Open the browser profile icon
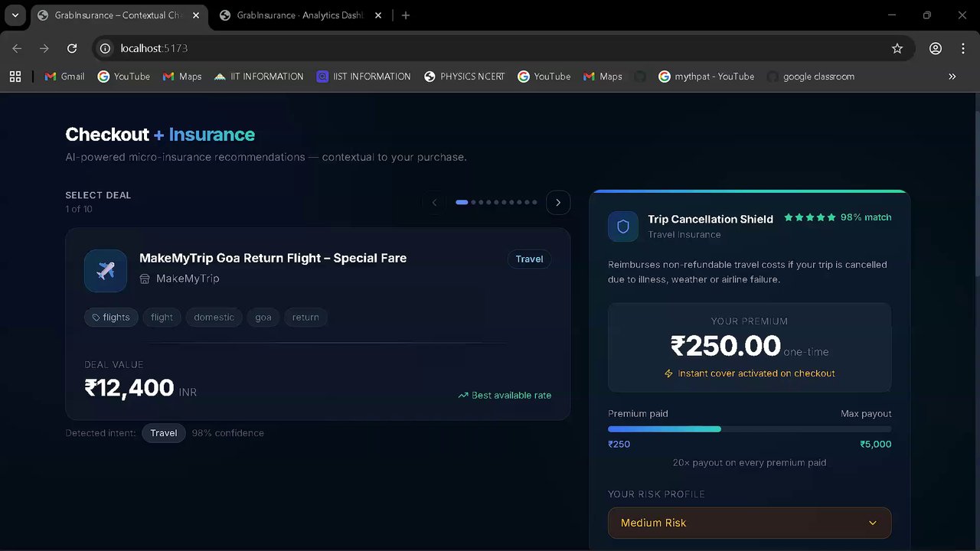The image size is (980, 551). [936, 48]
